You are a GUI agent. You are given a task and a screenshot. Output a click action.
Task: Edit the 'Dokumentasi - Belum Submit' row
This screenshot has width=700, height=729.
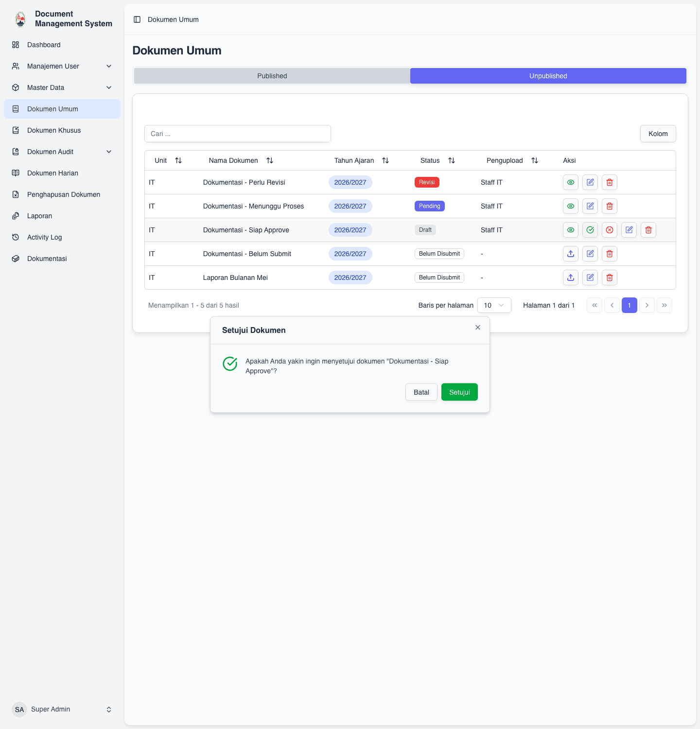tap(590, 254)
